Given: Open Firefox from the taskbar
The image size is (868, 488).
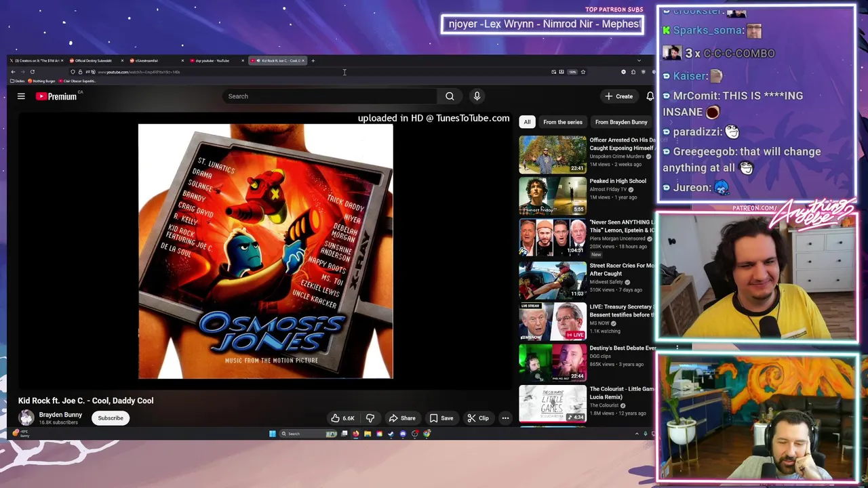Looking at the screenshot, I should coord(356,434).
